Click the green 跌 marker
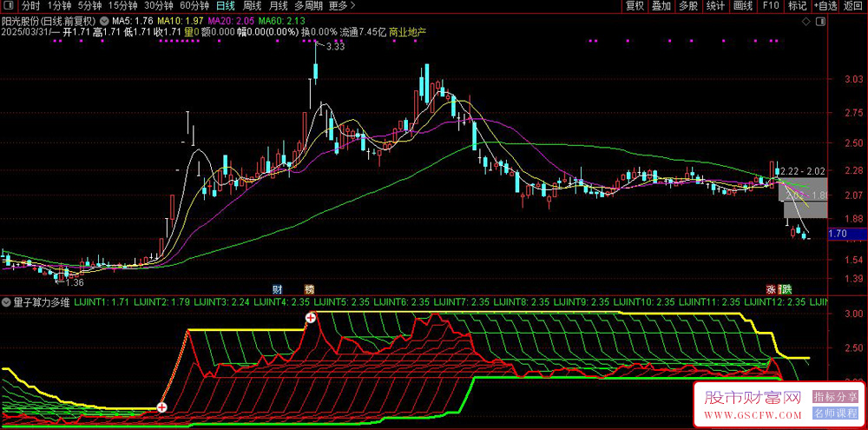Image resolution: width=868 pixels, height=430 pixels. (x=786, y=288)
